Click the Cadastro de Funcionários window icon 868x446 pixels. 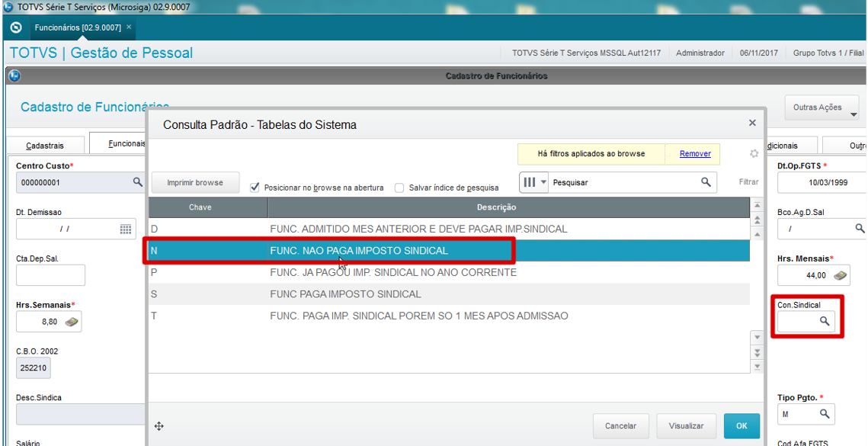(15, 76)
